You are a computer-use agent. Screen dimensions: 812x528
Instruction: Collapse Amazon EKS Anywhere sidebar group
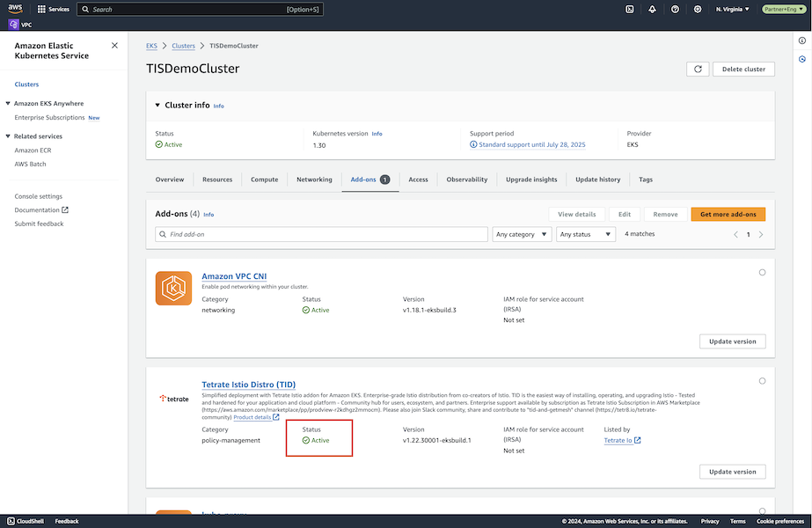[8, 103]
